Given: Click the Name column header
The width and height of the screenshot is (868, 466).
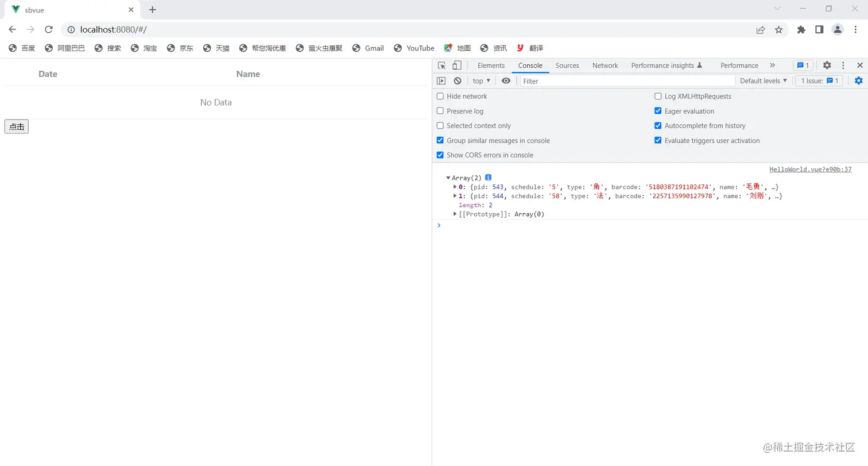Looking at the screenshot, I should [x=248, y=74].
